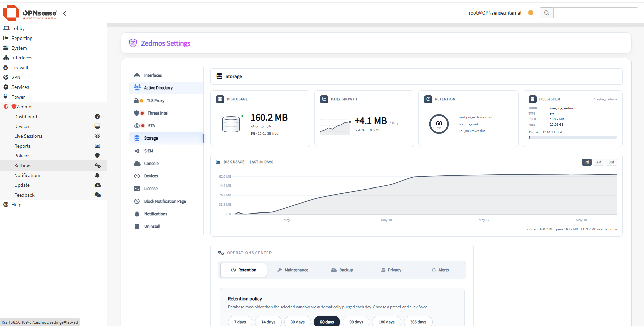This screenshot has height=326, width=644.
Task: Click the cloud download icon beside Update
Action: click(x=97, y=185)
